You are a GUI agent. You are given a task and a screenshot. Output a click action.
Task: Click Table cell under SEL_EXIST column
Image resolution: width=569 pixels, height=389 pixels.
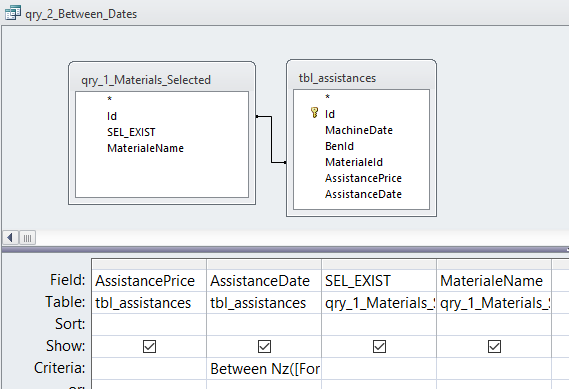click(379, 303)
